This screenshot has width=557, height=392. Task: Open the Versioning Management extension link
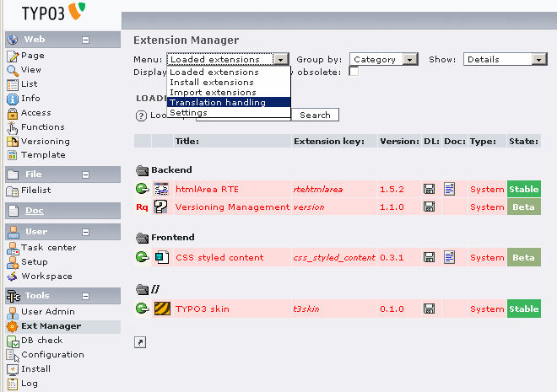pyautogui.click(x=232, y=207)
